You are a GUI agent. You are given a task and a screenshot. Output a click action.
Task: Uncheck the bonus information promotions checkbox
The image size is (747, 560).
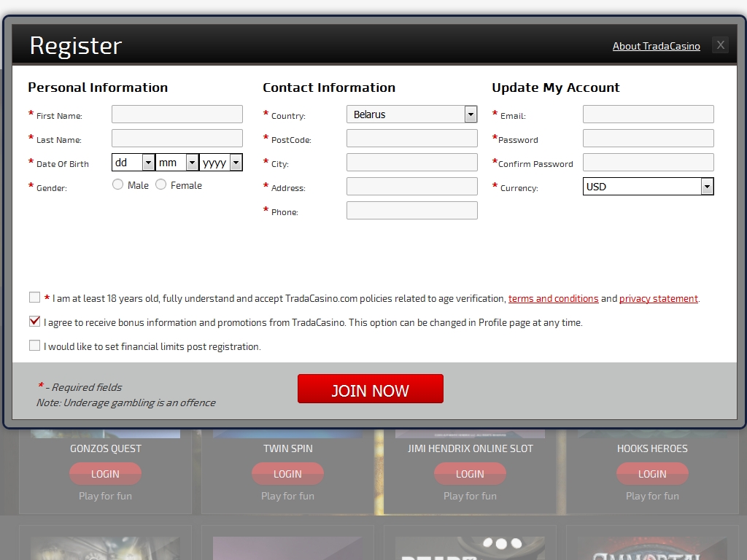point(34,322)
